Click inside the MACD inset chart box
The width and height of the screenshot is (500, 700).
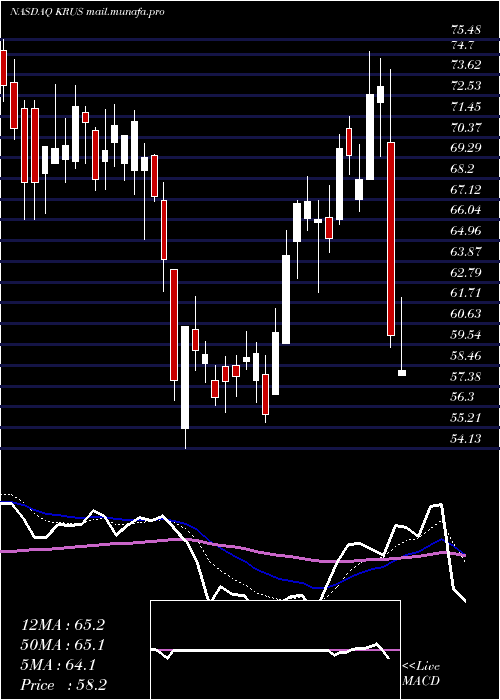[x=275, y=650]
